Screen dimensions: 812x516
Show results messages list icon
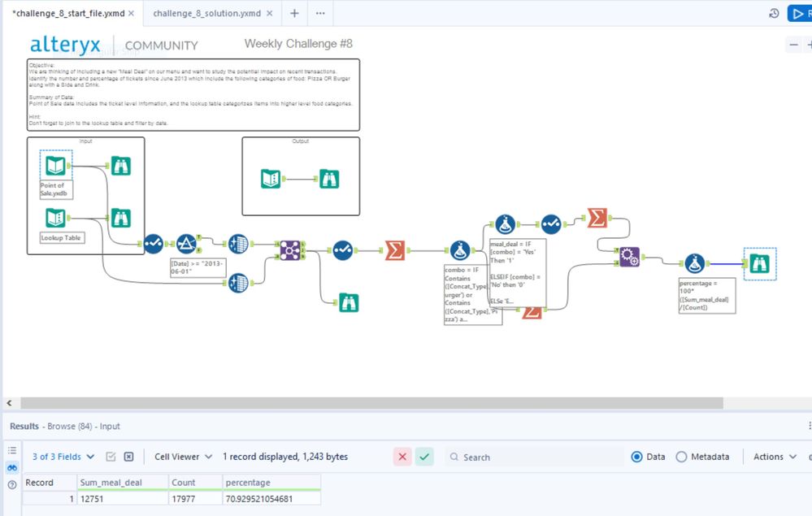tap(12, 450)
